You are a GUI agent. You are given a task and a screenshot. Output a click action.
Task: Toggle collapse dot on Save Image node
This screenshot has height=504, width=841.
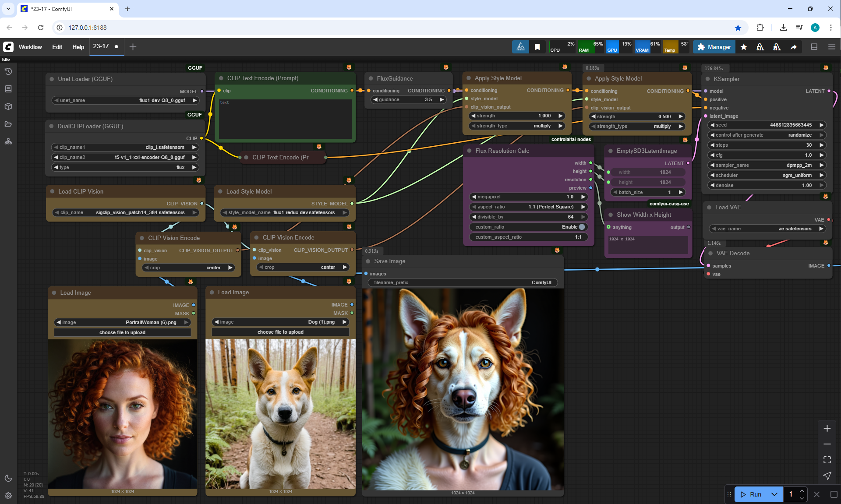[x=368, y=261]
